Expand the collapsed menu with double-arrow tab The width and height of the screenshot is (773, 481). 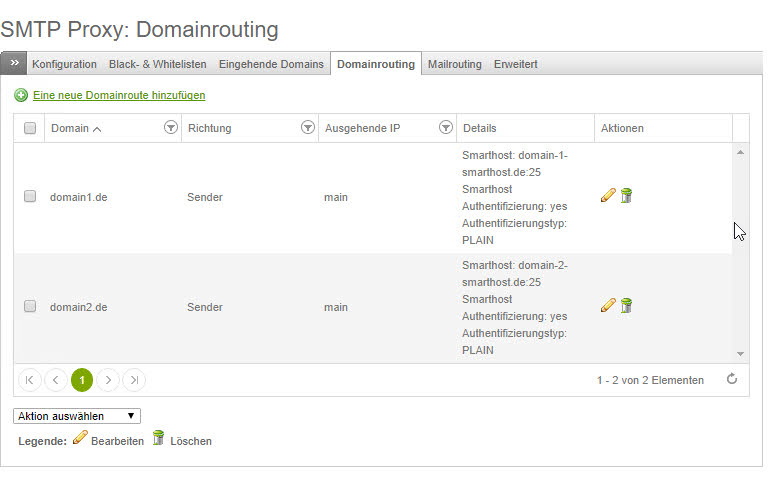click(x=14, y=63)
